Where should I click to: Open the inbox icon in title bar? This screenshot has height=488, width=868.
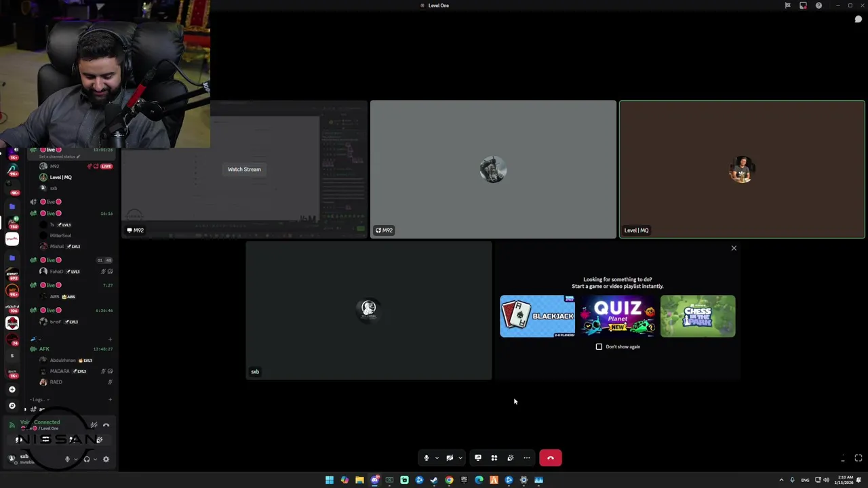tap(803, 5)
